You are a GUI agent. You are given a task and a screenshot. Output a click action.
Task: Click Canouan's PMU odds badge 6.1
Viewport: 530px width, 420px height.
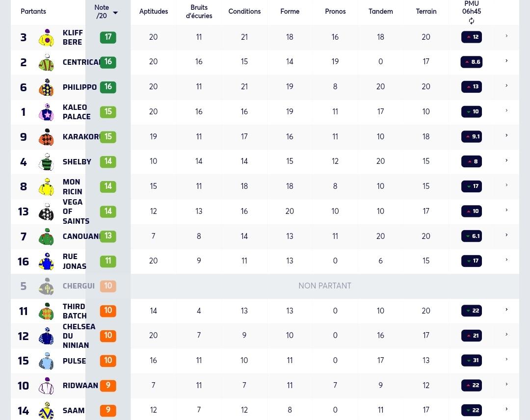[472, 236]
